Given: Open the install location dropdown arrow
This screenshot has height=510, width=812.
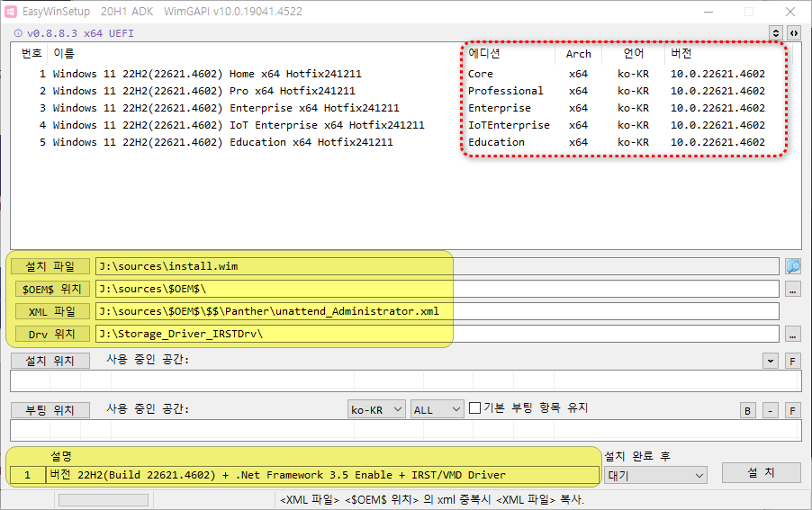Looking at the screenshot, I should [x=771, y=361].
